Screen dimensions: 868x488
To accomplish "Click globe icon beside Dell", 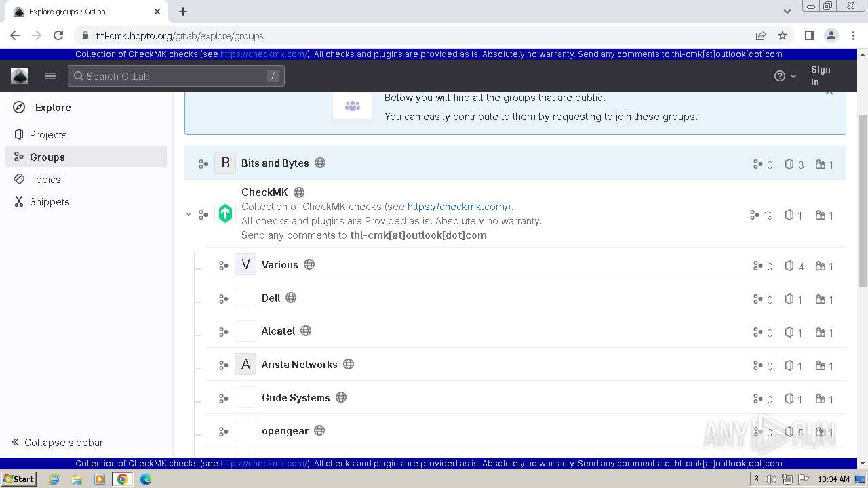I will 291,298.
